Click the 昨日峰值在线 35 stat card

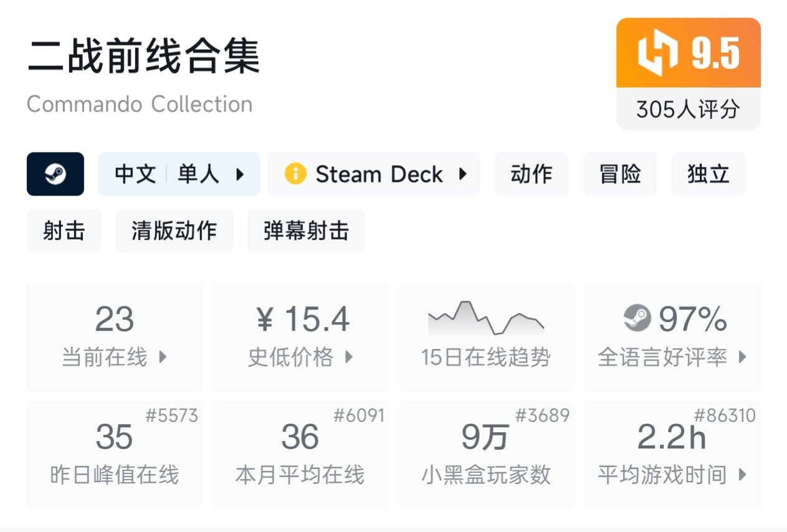click(x=115, y=455)
